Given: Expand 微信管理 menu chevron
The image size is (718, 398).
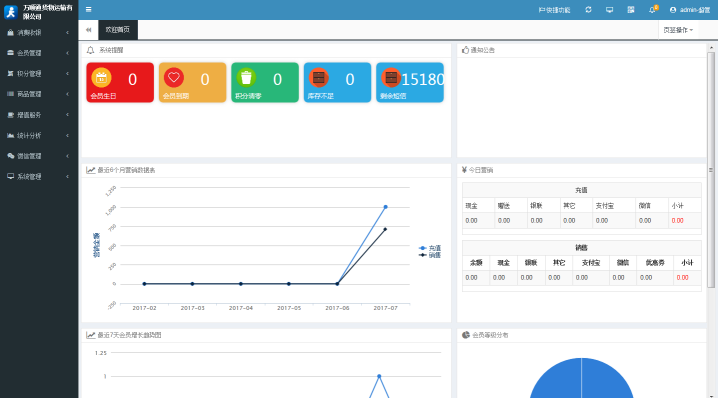Looking at the screenshot, I should 67,156.
